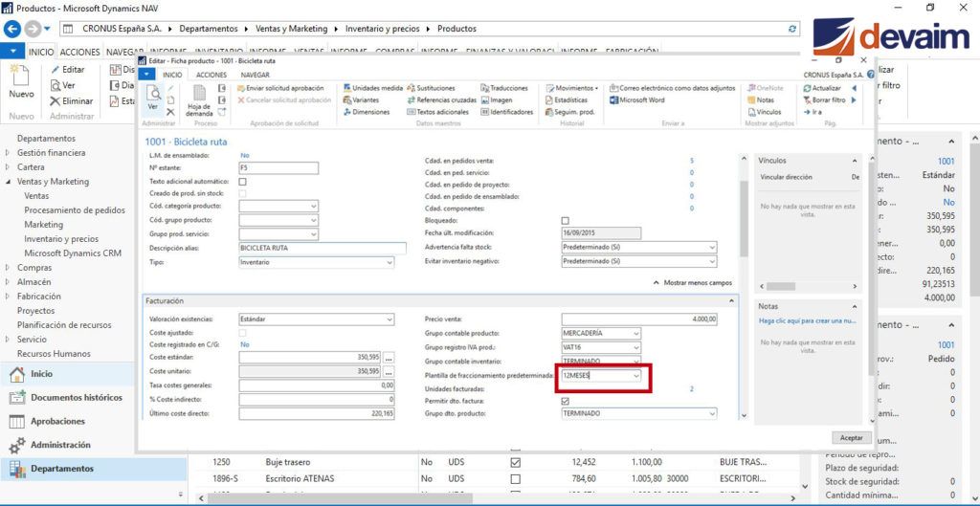Open Textos adicionales in the ribbon

(438, 112)
